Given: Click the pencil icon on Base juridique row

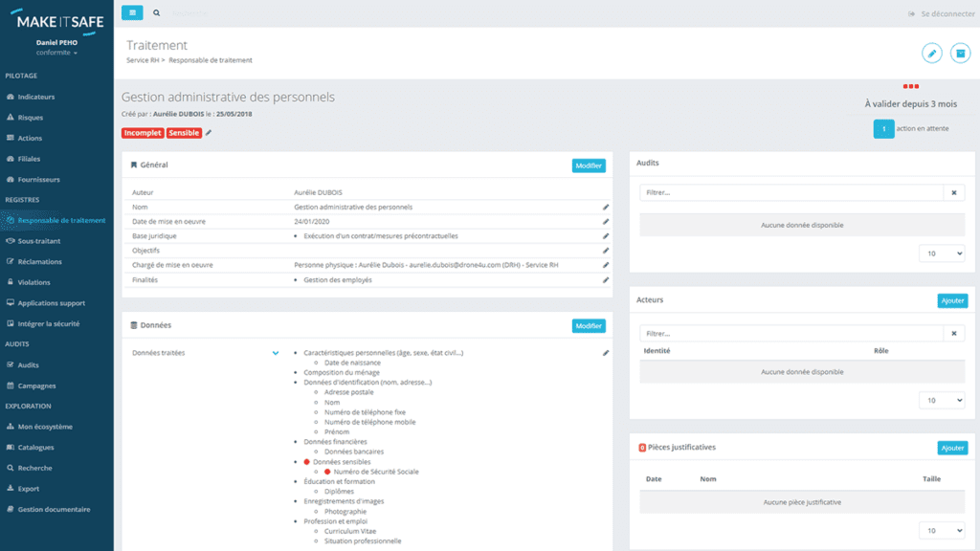Looking at the screenshot, I should [606, 236].
